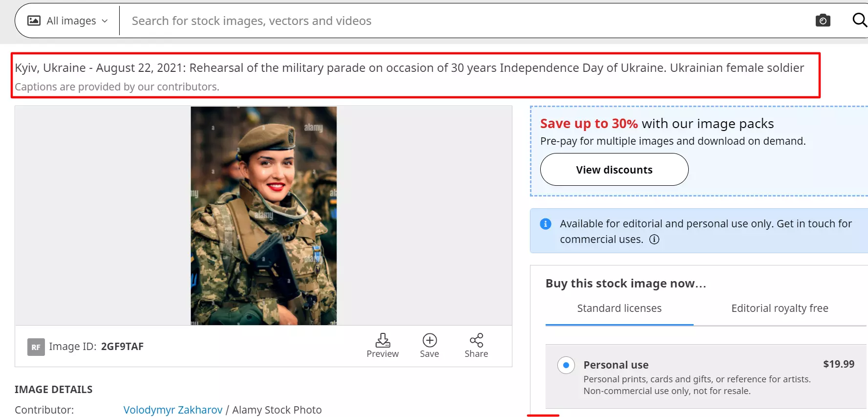
Task: Click the RF license badge icon
Action: coord(36,347)
